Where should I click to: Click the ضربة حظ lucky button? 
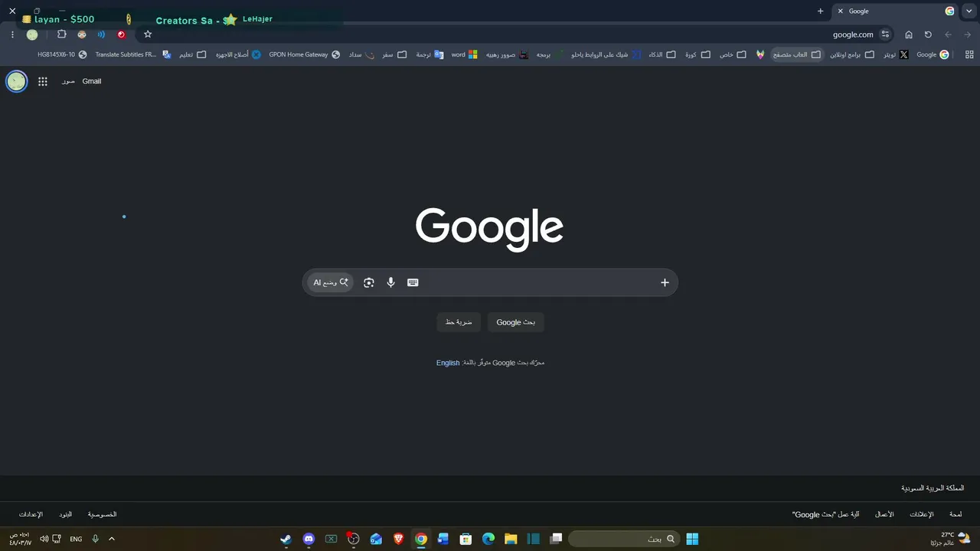pyautogui.click(x=459, y=322)
